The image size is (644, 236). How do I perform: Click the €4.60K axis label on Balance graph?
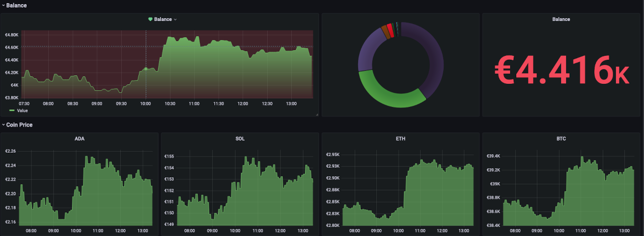[x=12, y=47]
